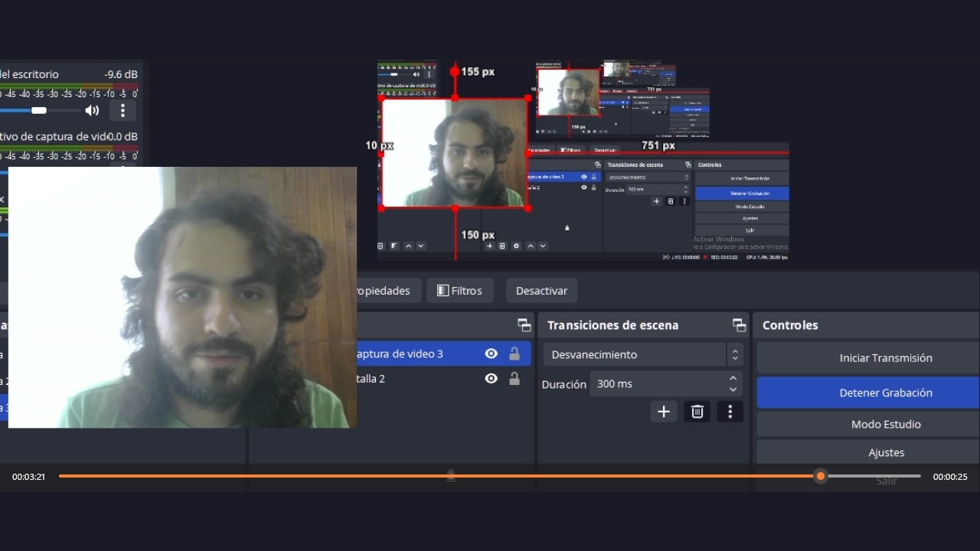Click Modo Estudio in the small preview
This screenshot has height=551, width=980.
pos(742,207)
